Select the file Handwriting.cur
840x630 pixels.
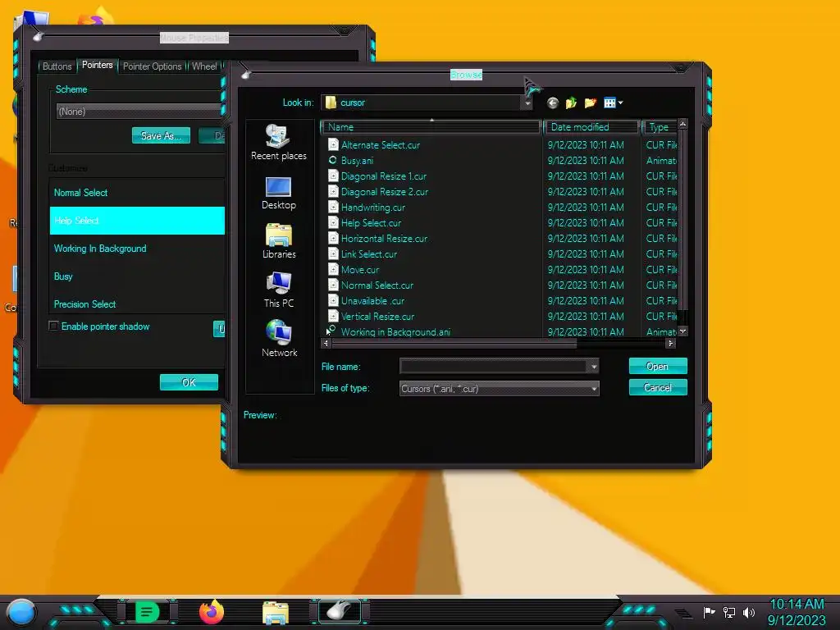tap(373, 208)
